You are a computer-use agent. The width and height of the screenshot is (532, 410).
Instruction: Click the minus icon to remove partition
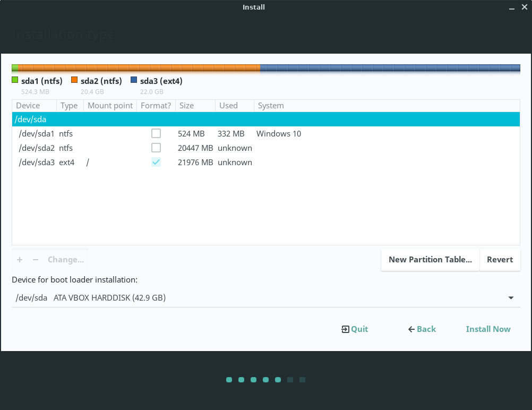(x=36, y=260)
